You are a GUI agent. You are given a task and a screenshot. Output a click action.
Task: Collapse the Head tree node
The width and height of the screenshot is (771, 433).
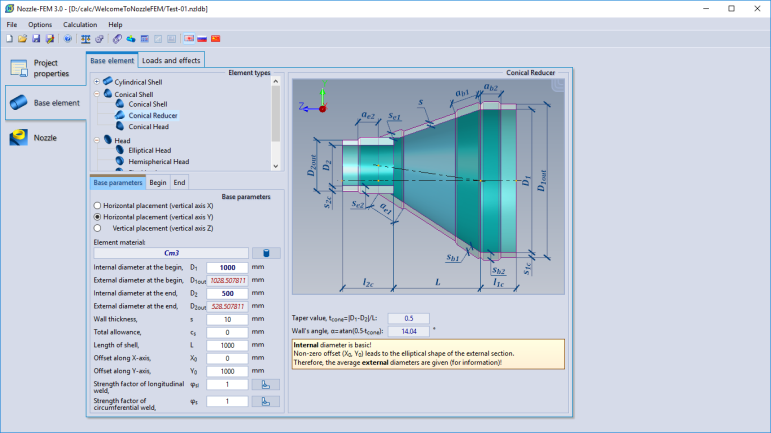point(97,140)
